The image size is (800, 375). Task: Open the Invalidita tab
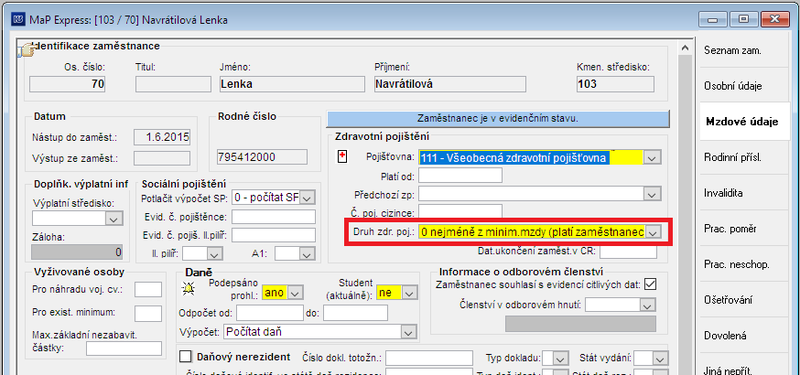tap(744, 193)
